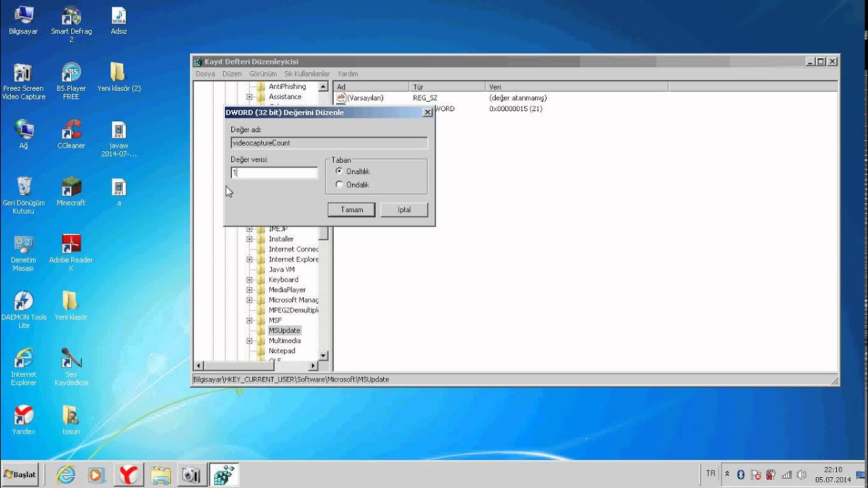This screenshot has height=488, width=868.
Task: Launch Adobe Reader X shortcut
Action: tap(71, 253)
